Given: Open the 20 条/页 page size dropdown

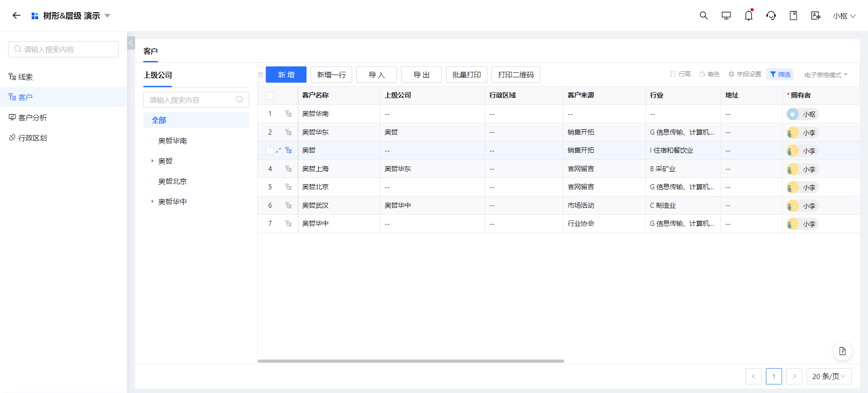Looking at the screenshot, I should point(829,376).
